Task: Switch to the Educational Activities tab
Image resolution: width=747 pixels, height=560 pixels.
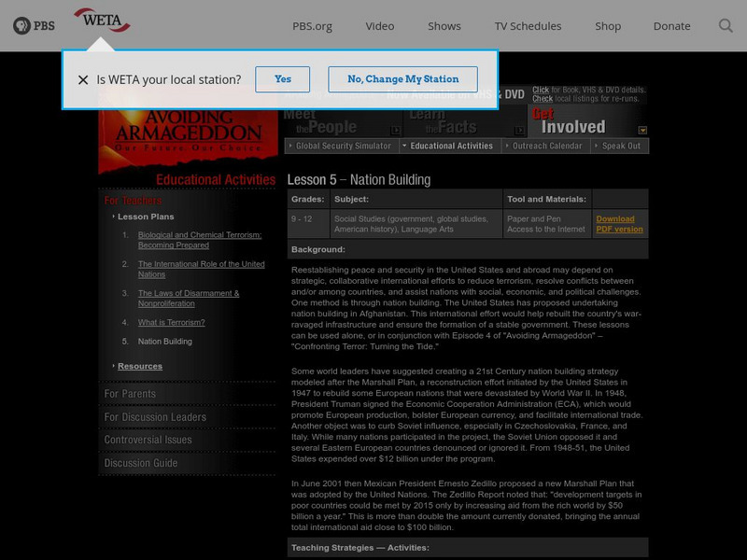Action: point(450,146)
